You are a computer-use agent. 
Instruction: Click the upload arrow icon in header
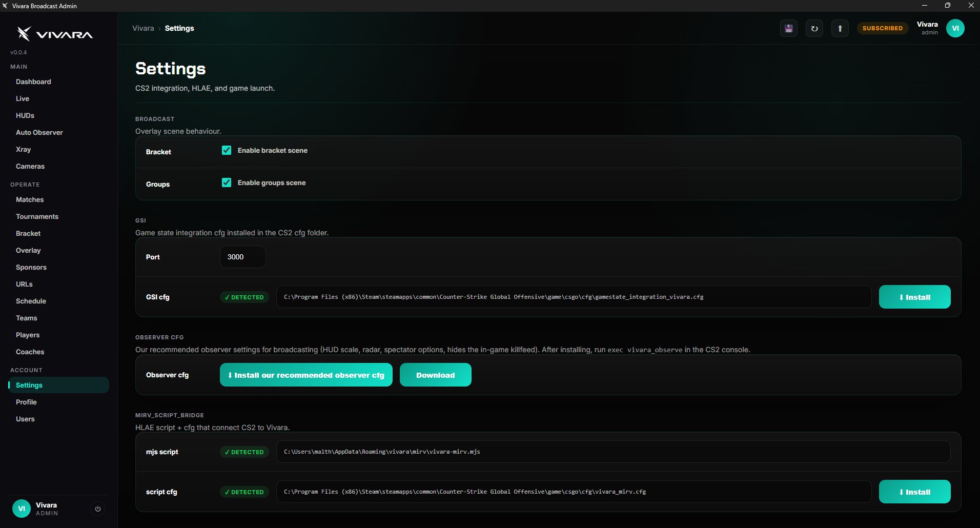[840, 28]
